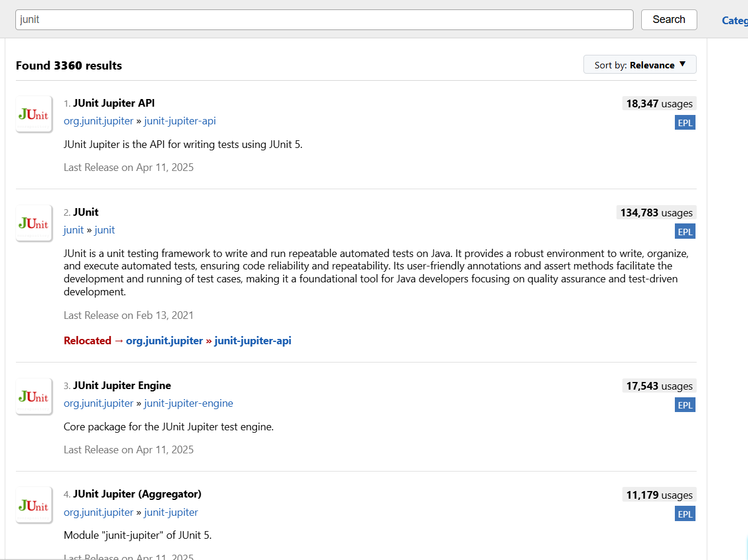Click the JUnit logo of result 2
This screenshot has height=560, width=748.
[34, 223]
